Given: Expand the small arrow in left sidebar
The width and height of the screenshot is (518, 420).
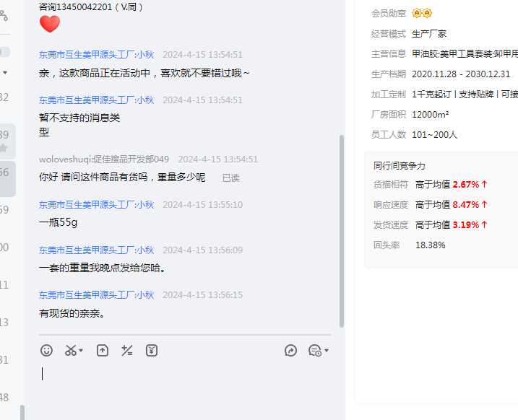Looking at the screenshot, I should pyautogui.click(x=5, y=73).
